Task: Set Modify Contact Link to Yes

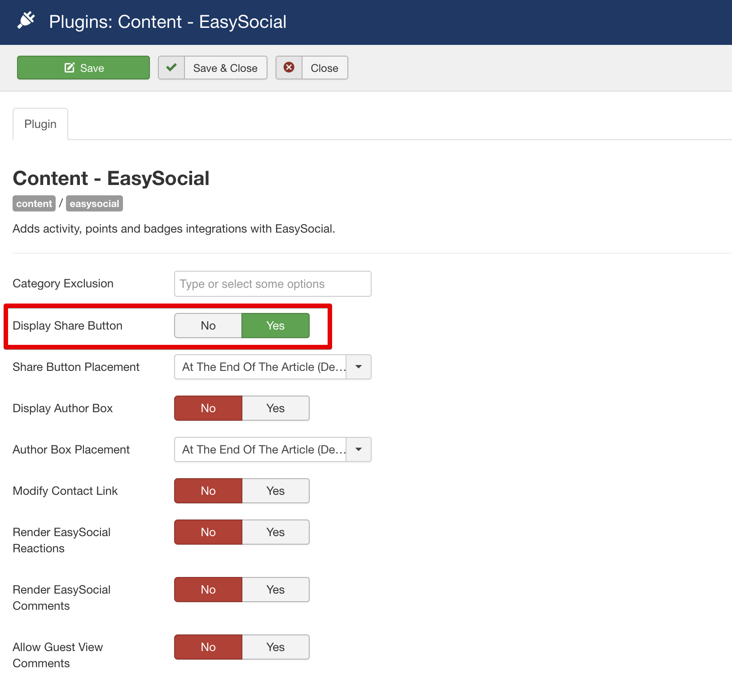Action: click(x=276, y=491)
